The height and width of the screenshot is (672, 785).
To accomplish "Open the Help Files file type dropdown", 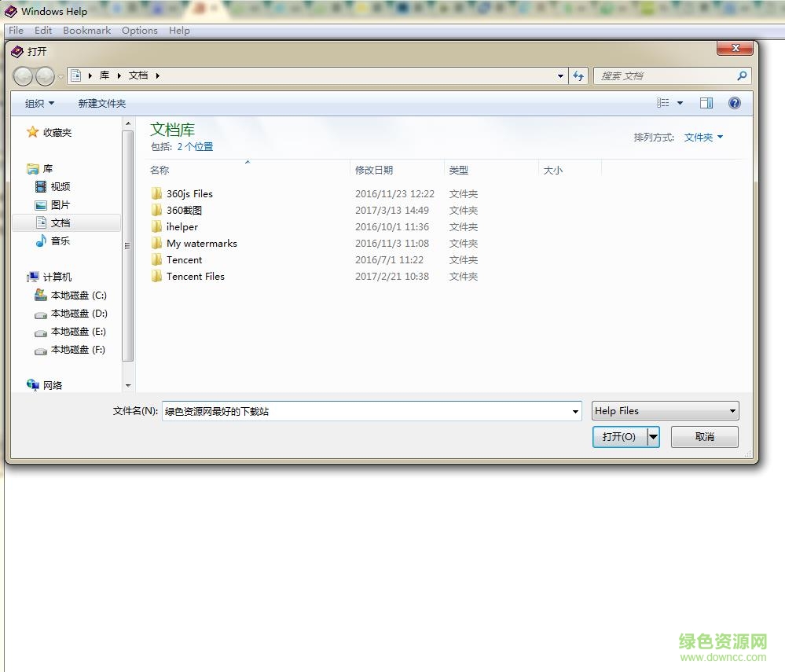I will point(665,410).
